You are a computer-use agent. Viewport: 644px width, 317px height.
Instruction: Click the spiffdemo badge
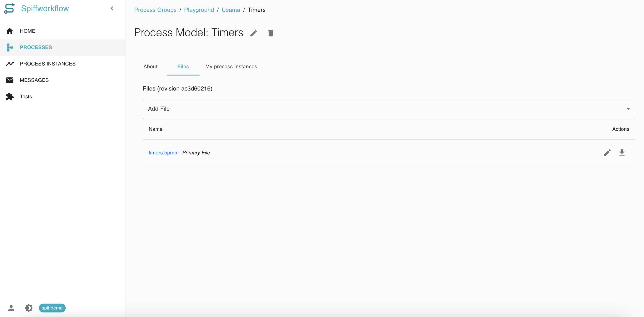tap(52, 308)
